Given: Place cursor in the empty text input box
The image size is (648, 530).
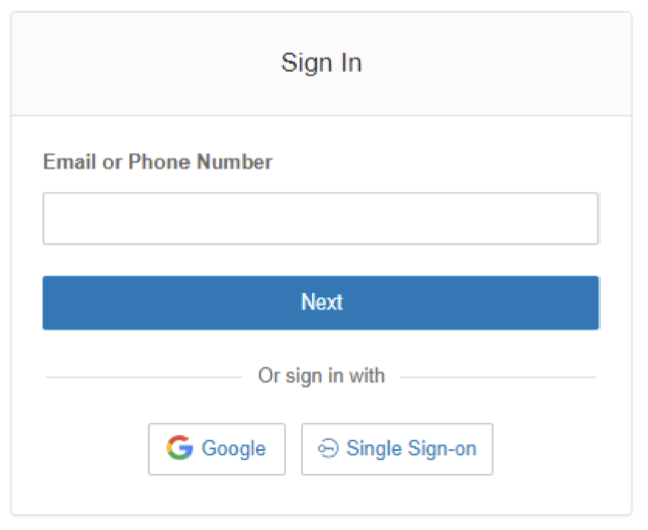Looking at the screenshot, I should tap(321, 218).
